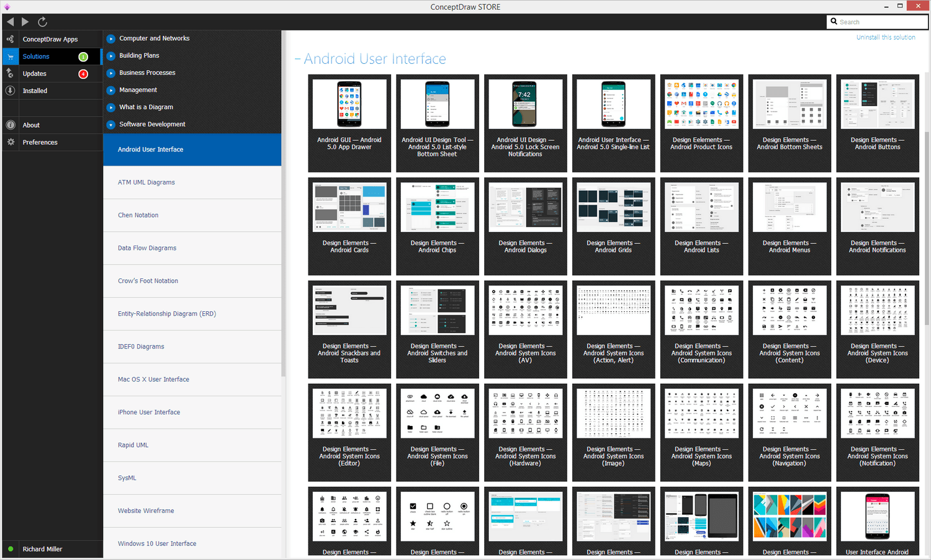The image size is (931, 560).
Task: Open the Updates section
Action: point(35,74)
